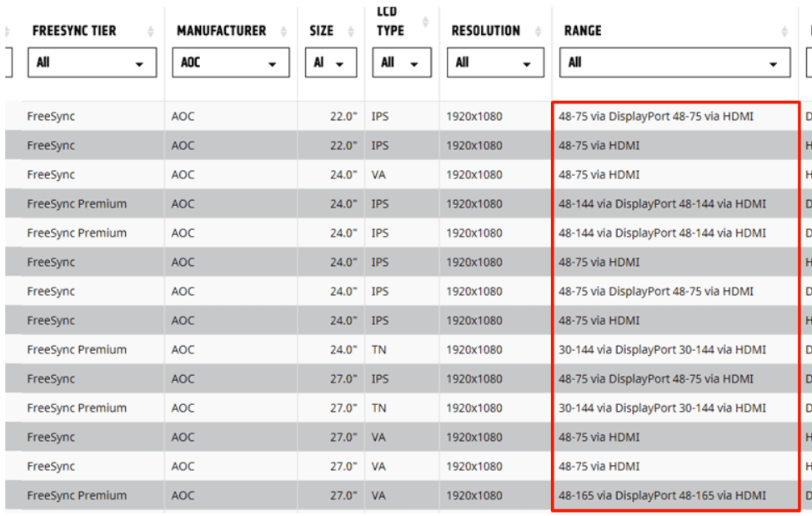This screenshot has height=516, width=812.
Task: Open the LCD Type filter dropdown
Action: click(402, 63)
